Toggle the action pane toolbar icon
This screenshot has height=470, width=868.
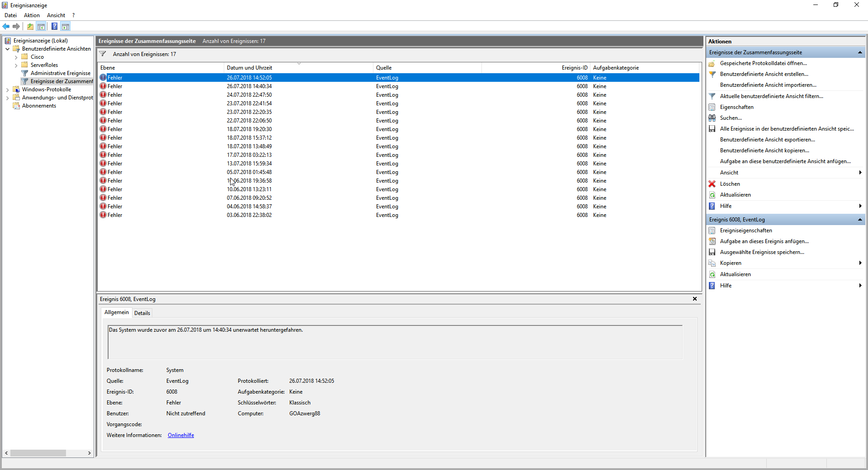(66, 27)
